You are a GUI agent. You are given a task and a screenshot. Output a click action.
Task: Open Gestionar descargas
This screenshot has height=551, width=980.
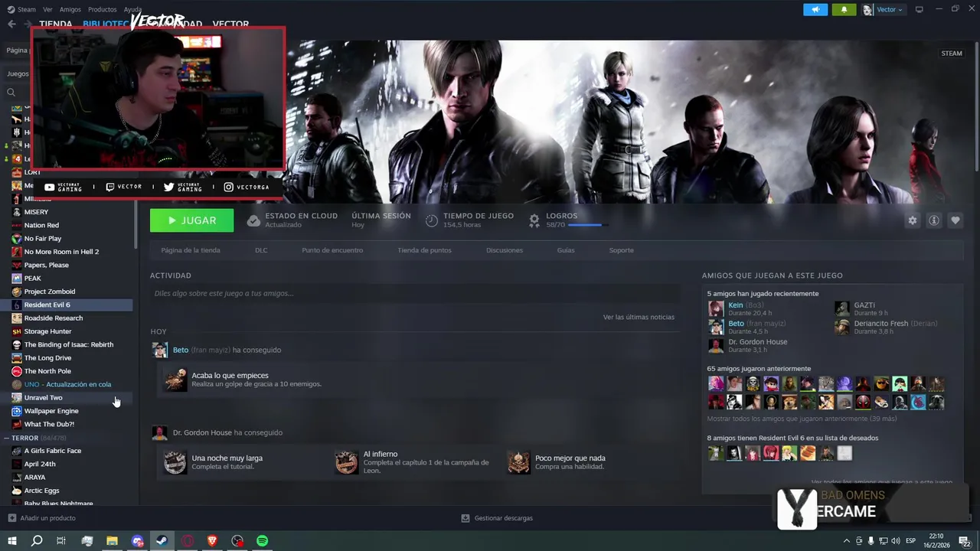tap(497, 518)
